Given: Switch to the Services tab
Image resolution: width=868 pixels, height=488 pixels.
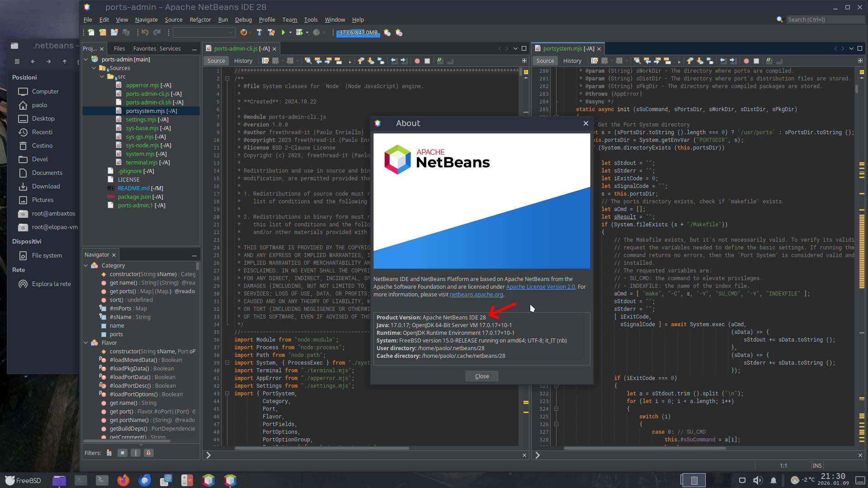Looking at the screenshot, I should [x=170, y=49].
